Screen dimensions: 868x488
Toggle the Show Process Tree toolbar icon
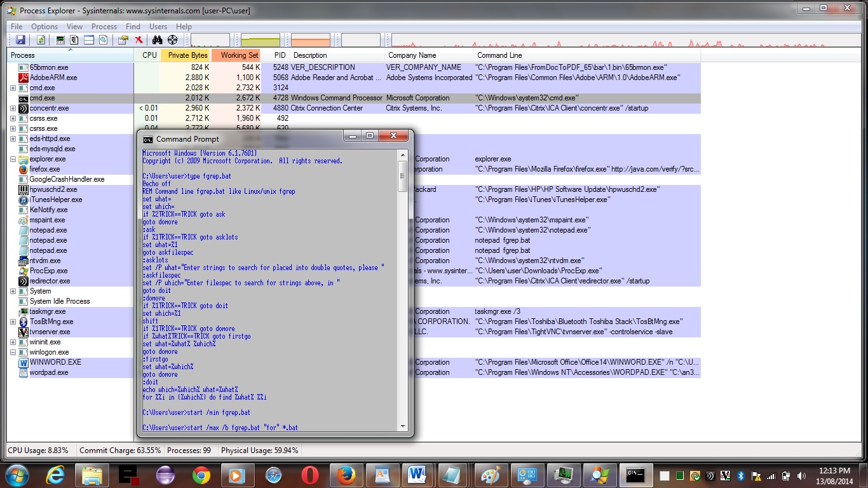coord(74,40)
